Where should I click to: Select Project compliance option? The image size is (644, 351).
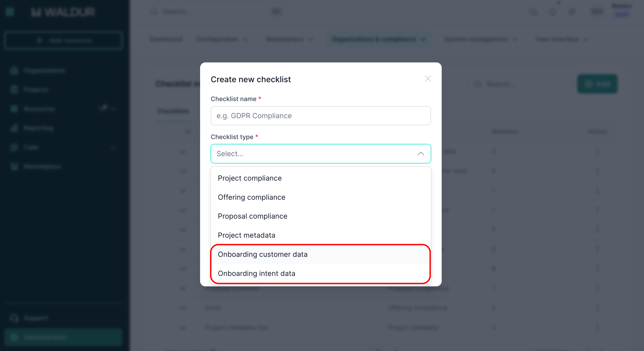point(250,178)
